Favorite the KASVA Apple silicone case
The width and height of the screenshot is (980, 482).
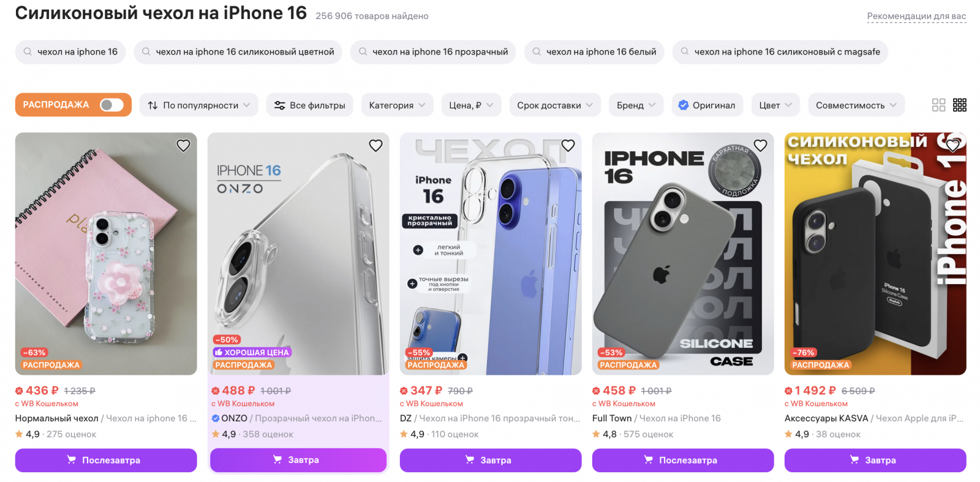click(x=952, y=146)
